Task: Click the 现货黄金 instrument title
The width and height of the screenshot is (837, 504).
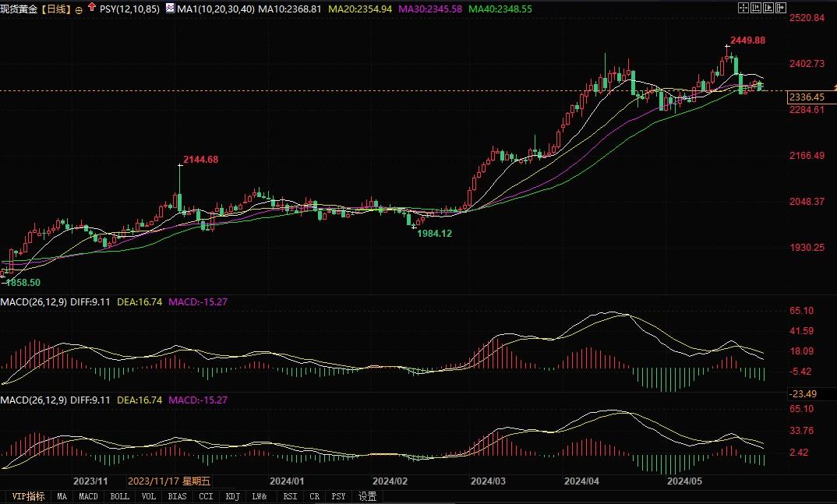Action: [x=19, y=9]
